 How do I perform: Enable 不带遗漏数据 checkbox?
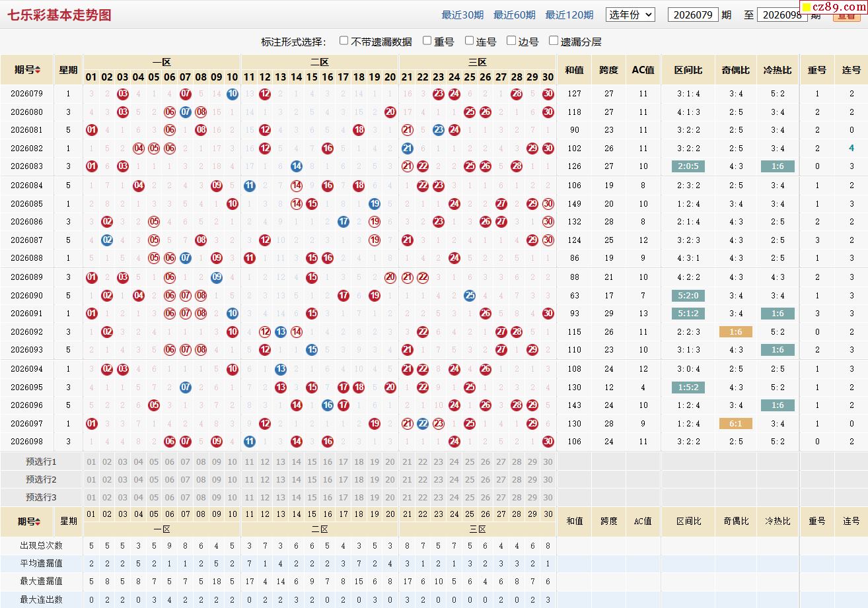click(344, 40)
